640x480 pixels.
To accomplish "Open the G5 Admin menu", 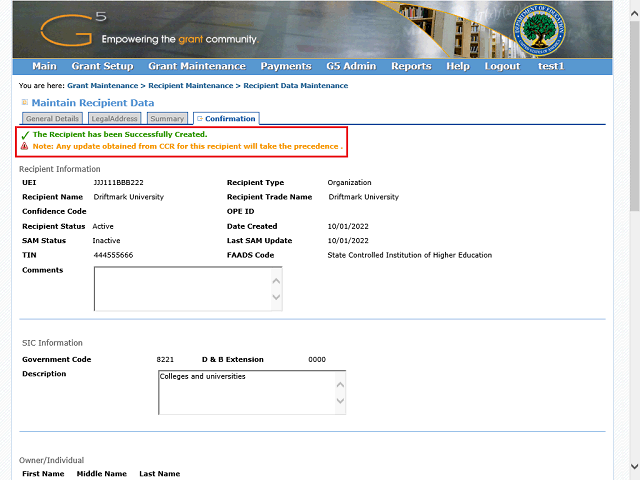I will click(351, 66).
